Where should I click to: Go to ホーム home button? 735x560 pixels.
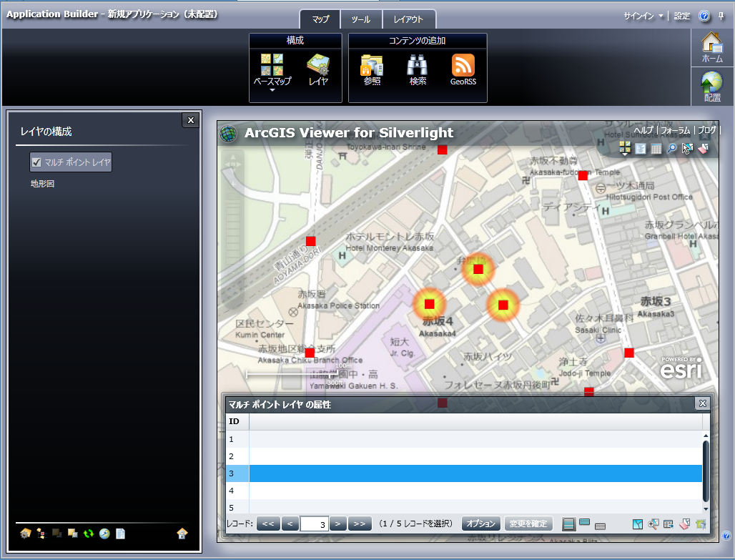click(712, 47)
